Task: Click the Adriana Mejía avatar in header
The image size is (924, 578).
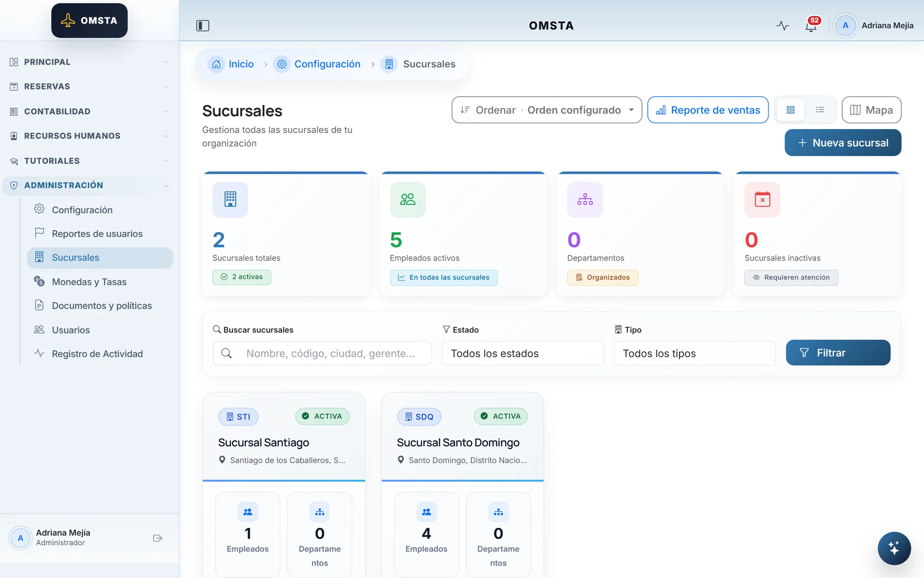Action: [845, 26]
